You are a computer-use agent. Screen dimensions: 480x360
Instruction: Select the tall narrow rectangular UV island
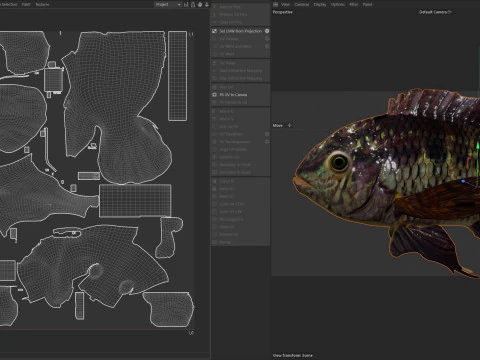coord(177,76)
